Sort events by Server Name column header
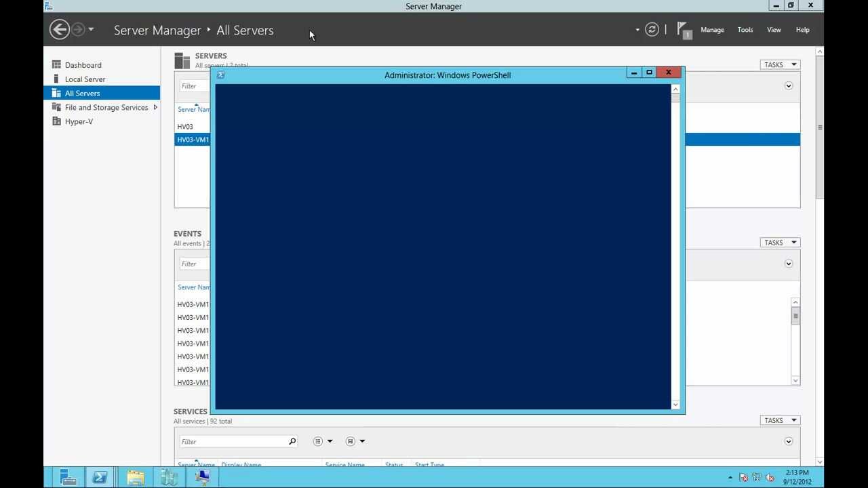The image size is (868, 488). 194,287
